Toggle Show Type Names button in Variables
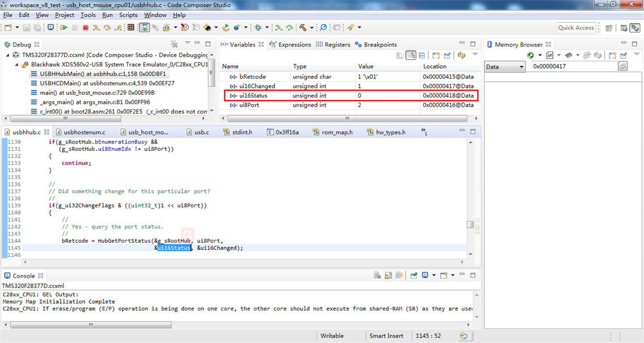Viewport: 644px width, 343px height. pyautogui.click(x=399, y=55)
